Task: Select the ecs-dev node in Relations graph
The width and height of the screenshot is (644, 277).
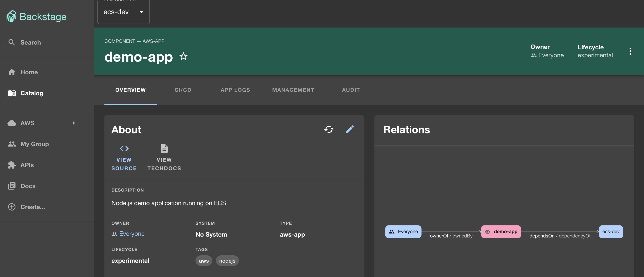Action: click(611, 232)
